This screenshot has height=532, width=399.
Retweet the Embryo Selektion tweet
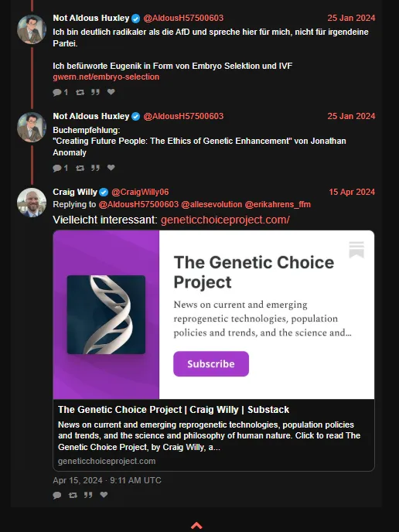[x=80, y=92]
